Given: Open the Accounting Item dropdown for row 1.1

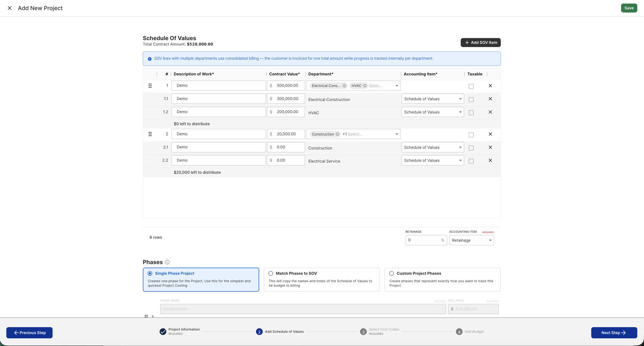Looking at the screenshot, I should (433, 99).
